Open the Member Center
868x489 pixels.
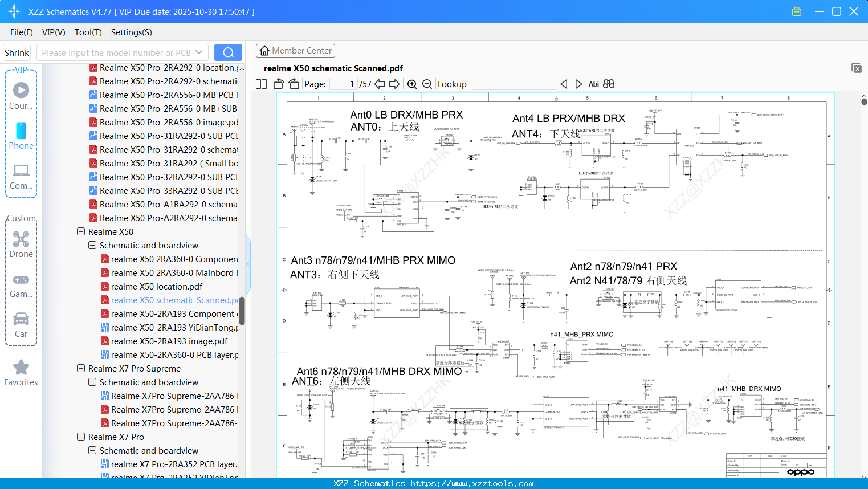click(x=295, y=50)
